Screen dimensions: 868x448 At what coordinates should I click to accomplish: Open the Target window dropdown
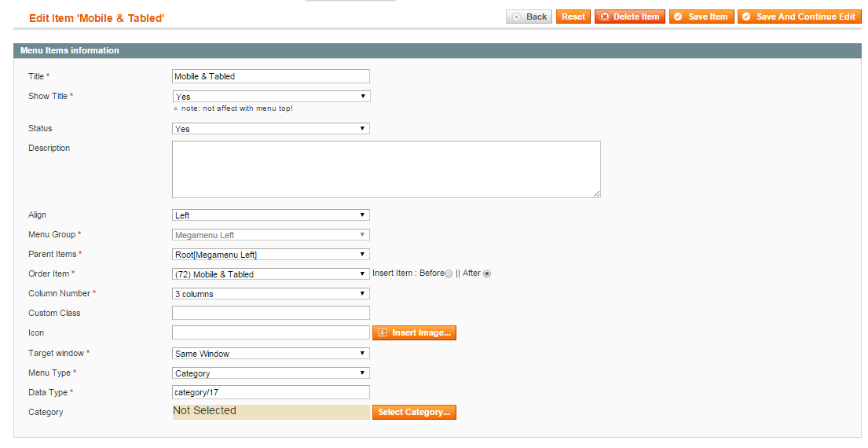[x=271, y=354]
